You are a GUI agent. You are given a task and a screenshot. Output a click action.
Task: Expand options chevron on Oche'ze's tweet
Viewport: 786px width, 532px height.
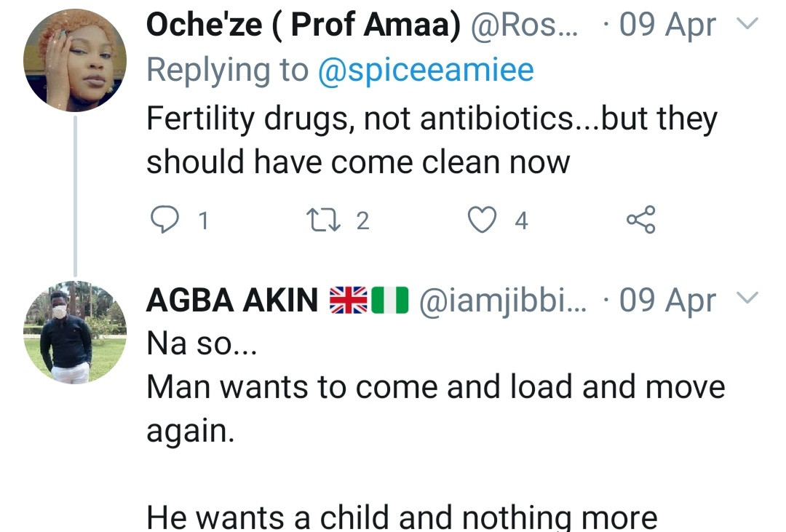(x=747, y=25)
